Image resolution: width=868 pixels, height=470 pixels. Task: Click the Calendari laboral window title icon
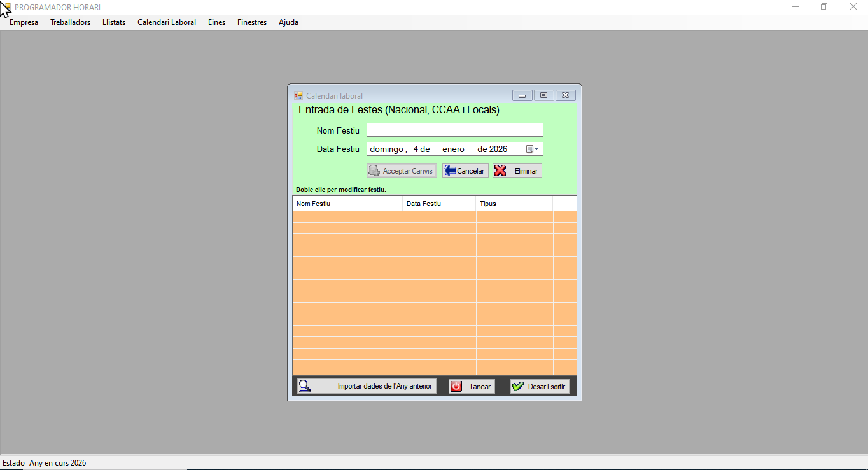tap(298, 96)
